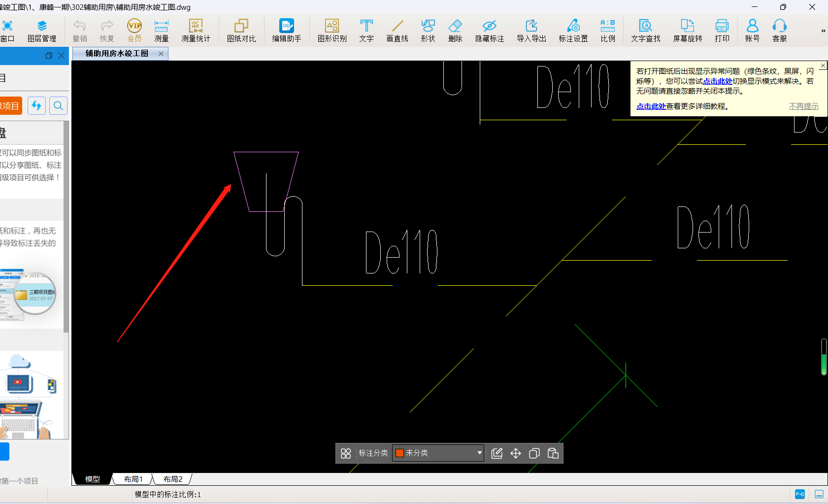The height and width of the screenshot is (504, 828).
Task: Open the 未分类 annotation category dropdown
Action: point(438,453)
